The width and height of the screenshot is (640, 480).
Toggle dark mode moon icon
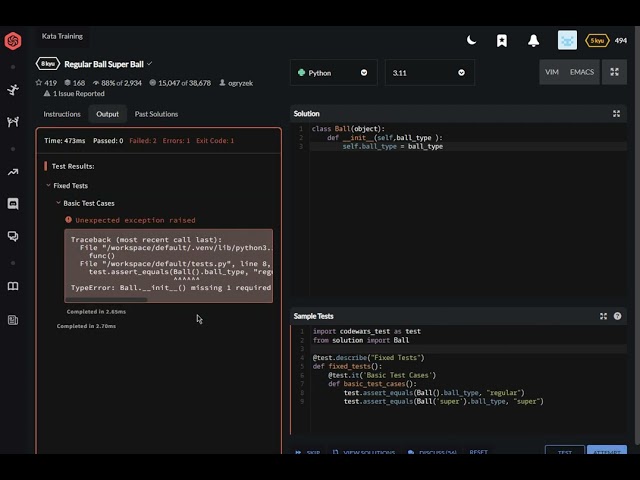(471, 40)
